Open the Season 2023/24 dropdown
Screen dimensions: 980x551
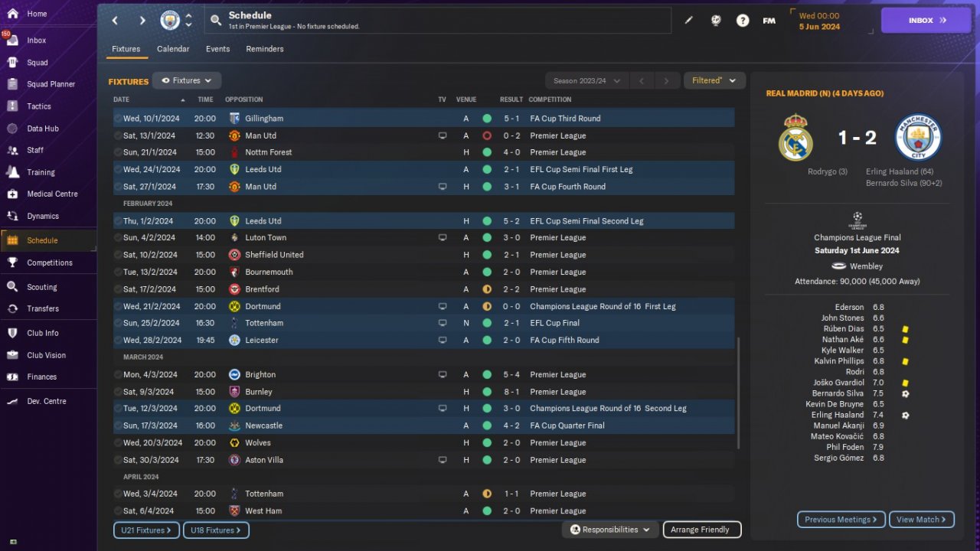(586, 80)
